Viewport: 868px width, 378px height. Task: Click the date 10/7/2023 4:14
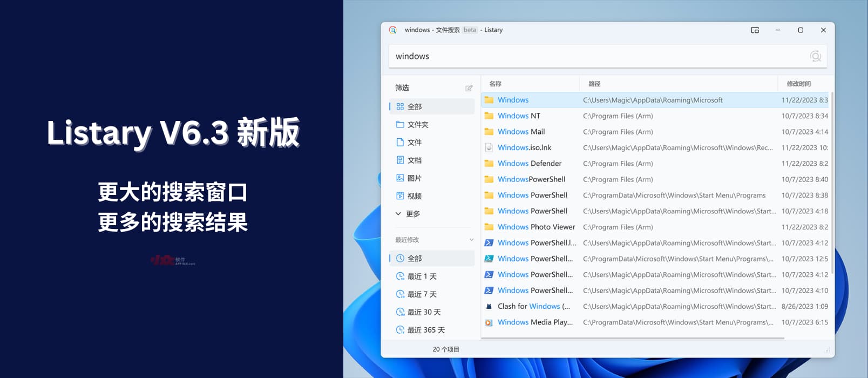(805, 132)
